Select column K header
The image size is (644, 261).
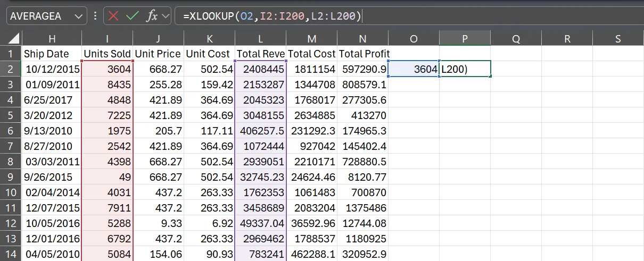(209, 38)
